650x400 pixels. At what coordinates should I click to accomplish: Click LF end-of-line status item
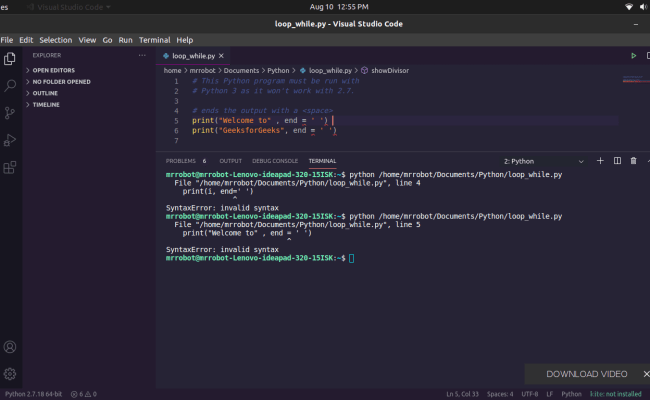pos(550,394)
